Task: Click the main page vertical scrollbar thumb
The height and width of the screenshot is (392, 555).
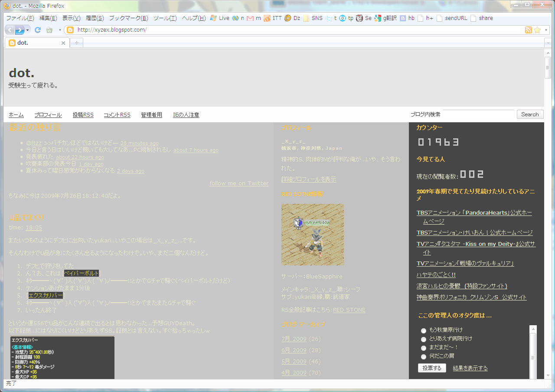Action: click(x=548, y=67)
